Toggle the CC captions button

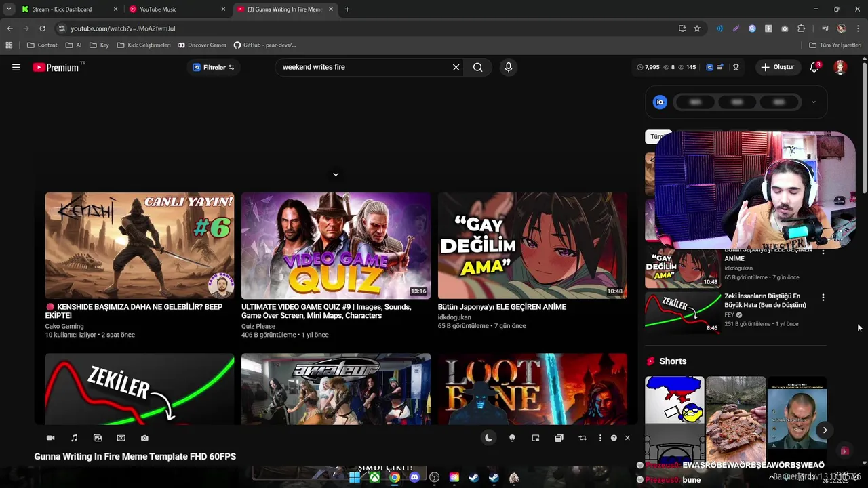tap(121, 438)
